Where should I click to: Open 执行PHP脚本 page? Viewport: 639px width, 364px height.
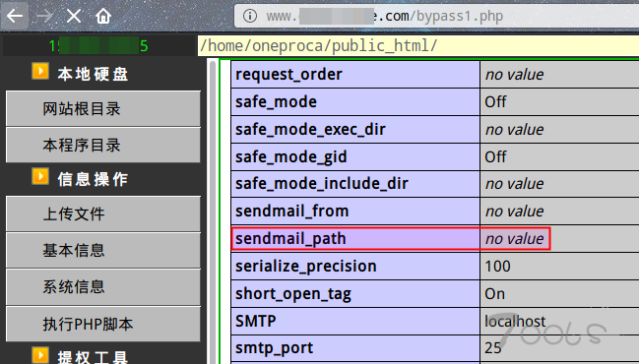click(x=103, y=324)
